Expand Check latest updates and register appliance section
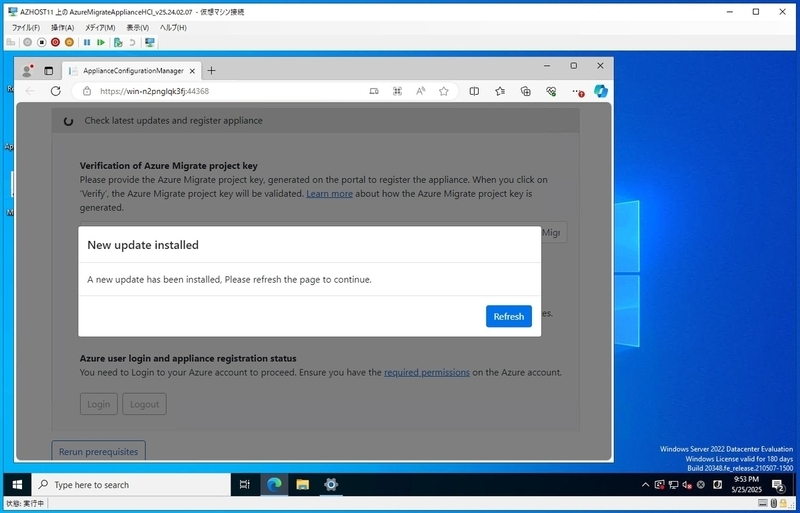800x513 pixels. 315,120
